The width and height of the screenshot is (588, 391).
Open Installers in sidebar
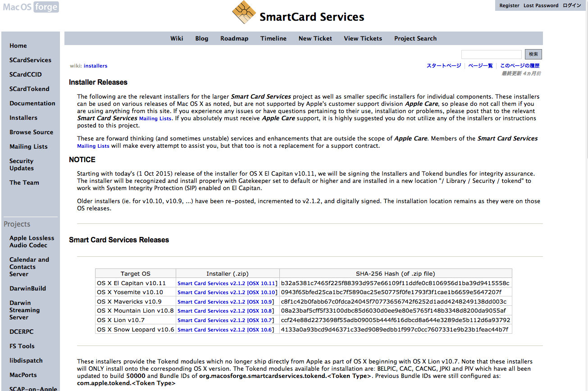coord(23,118)
